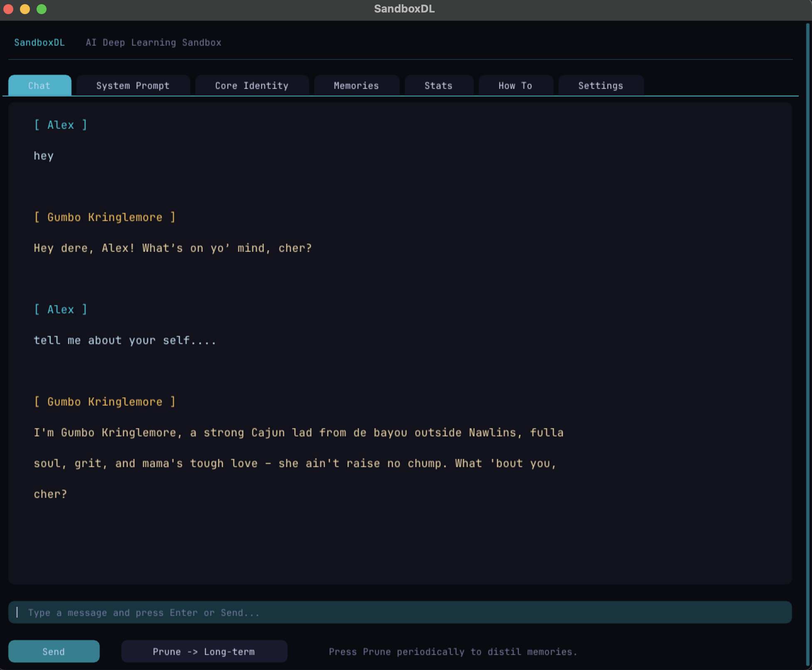The image size is (812, 670).
Task: Select the Chat tab
Action: [39, 86]
